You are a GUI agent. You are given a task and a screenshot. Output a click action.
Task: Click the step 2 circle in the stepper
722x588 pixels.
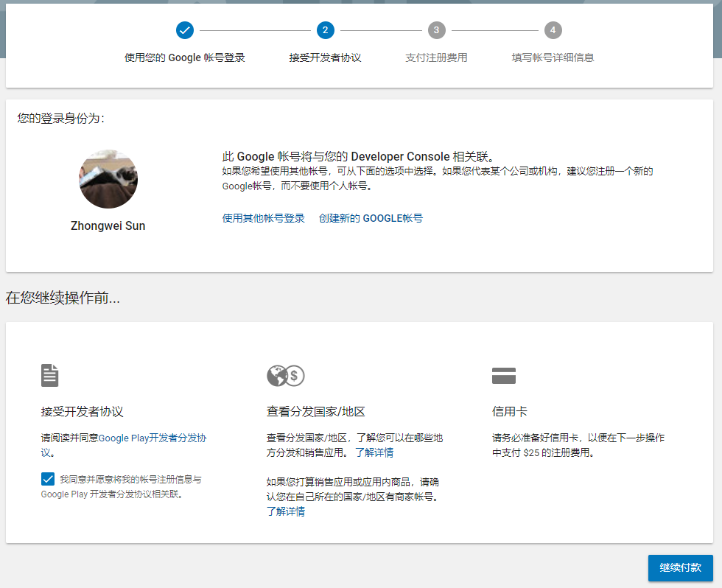[x=325, y=30]
